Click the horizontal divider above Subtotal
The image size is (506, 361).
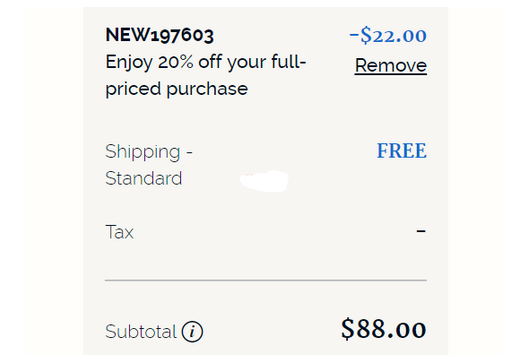[x=266, y=280]
